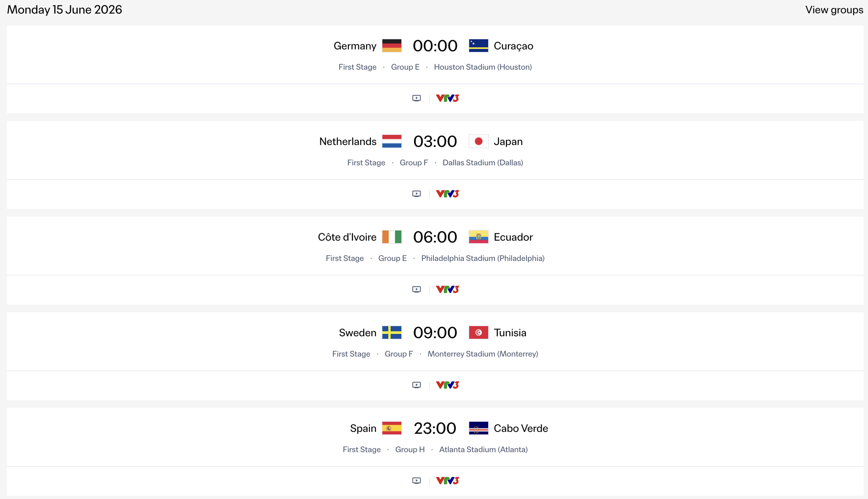Viewport: 868px width, 499px height.
Task: Click the Cabo Verde flag icon
Action: [478, 428]
